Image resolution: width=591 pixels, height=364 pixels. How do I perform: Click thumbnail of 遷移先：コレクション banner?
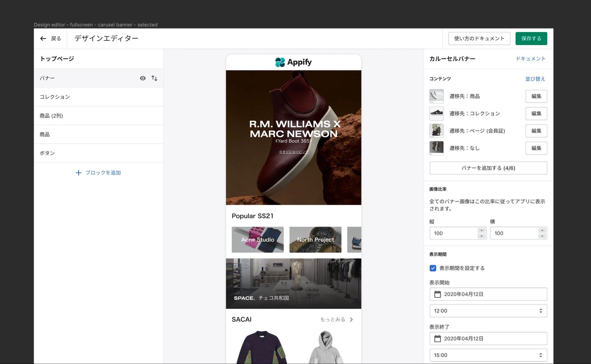point(436,114)
